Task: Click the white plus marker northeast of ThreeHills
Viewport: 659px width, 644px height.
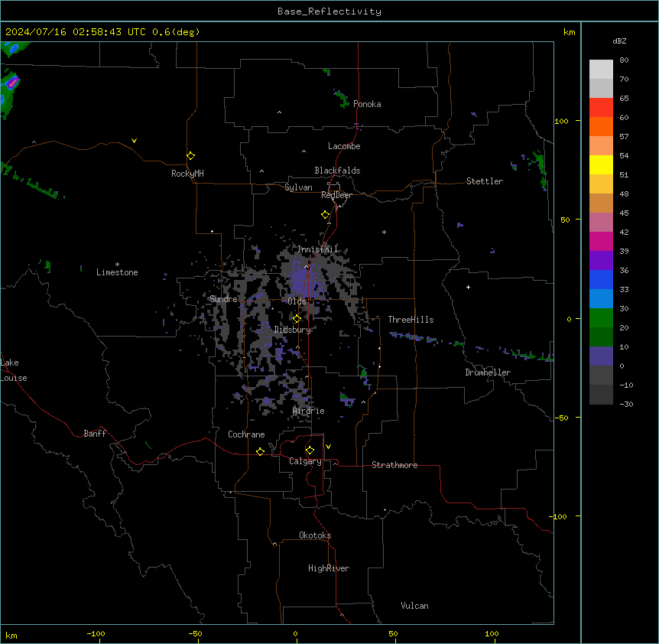Action: point(468,287)
